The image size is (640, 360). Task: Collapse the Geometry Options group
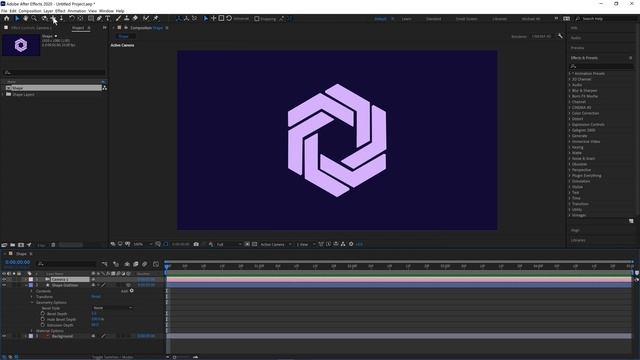tap(31, 302)
